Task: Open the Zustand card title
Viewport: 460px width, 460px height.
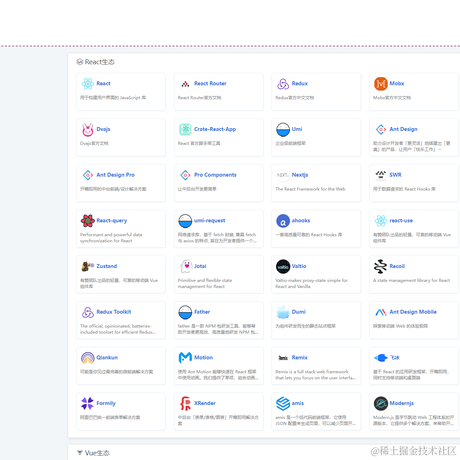Action: pos(107,266)
